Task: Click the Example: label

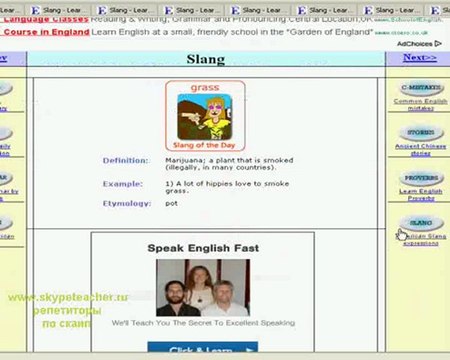Action: pyautogui.click(x=123, y=184)
